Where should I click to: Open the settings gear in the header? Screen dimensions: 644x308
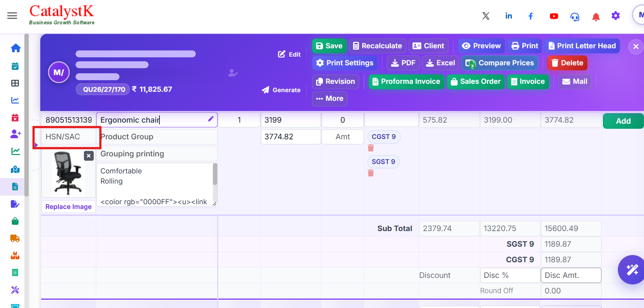(x=616, y=16)
